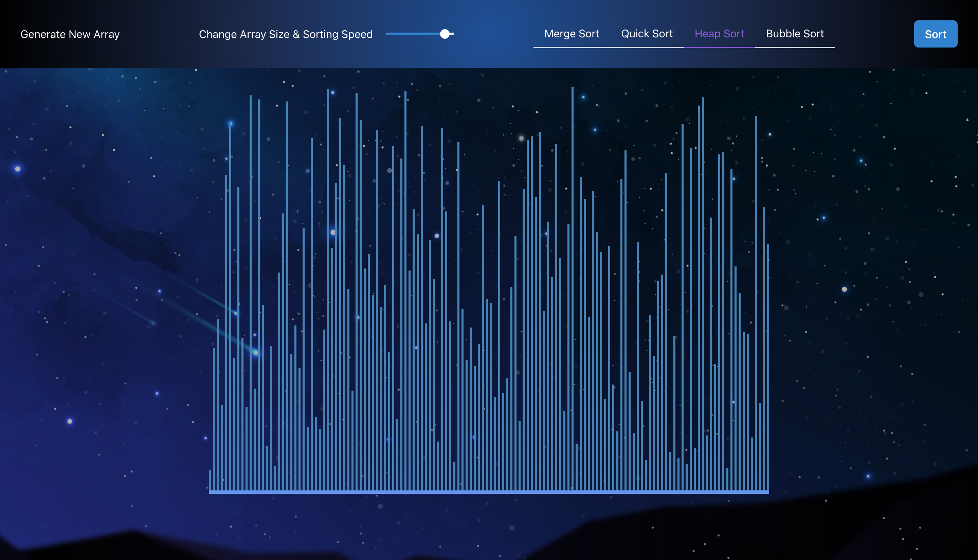Click the underline beneath Bubble Sort
This screenshot has width=978, height=560.
[795, 47]
